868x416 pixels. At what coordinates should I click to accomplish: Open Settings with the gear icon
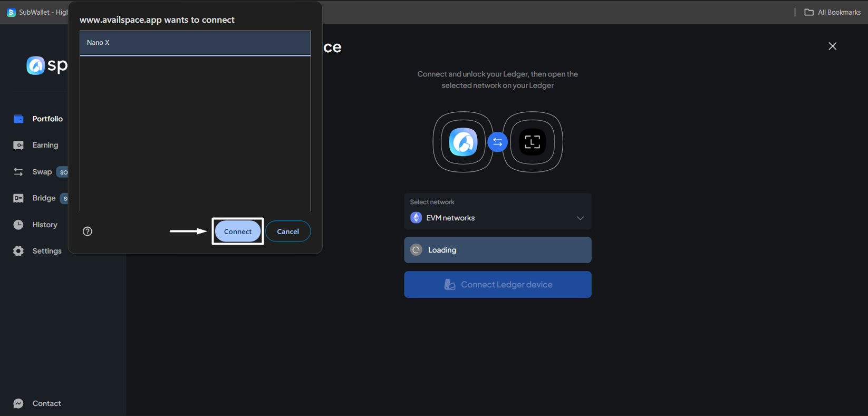(18, 251)
